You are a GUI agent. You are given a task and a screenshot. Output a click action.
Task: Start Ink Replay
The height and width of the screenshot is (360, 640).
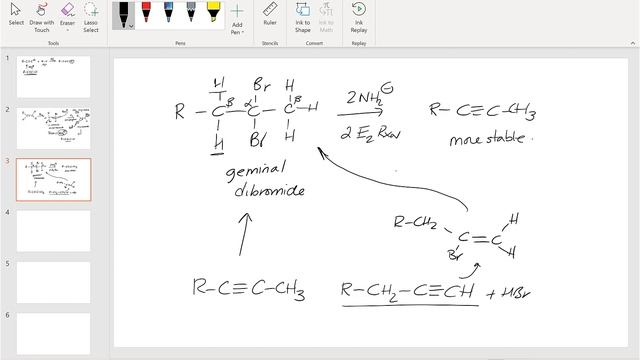point(359,17)
